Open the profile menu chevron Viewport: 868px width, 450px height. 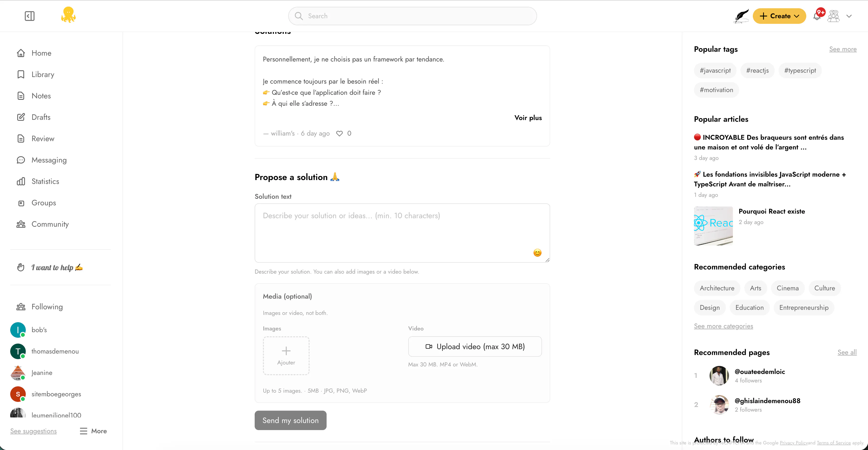point(849,16)
